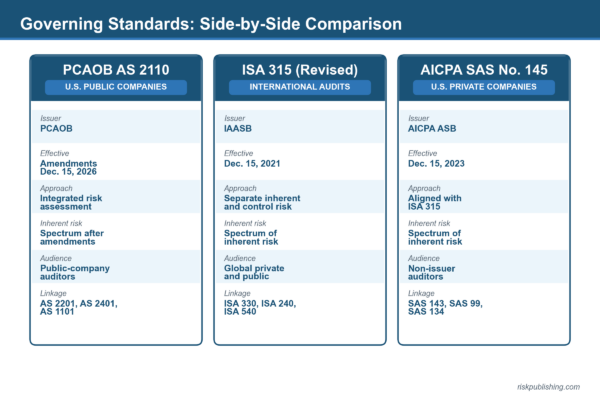Click the 'Approach' label in AICPA card
The width and height of the screenshot is (600, 400).
(424, 188)
